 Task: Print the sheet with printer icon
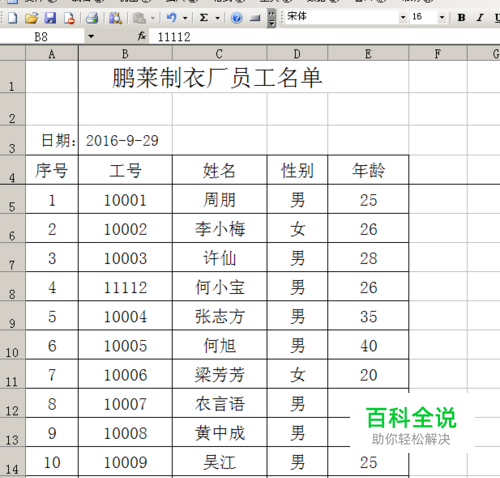coord(92,18)
